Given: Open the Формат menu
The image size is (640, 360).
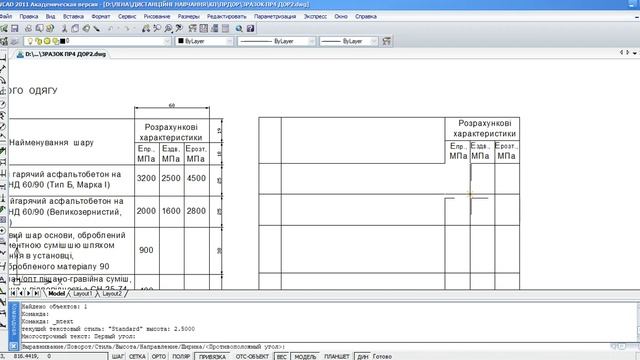Looking at the screenshot, I should coord(101,16).
